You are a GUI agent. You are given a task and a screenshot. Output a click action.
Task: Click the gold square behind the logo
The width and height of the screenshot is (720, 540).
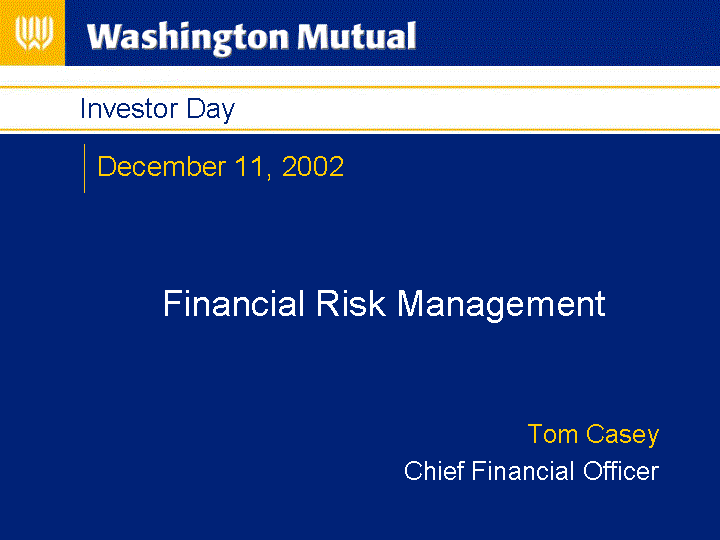click(32, 33)
